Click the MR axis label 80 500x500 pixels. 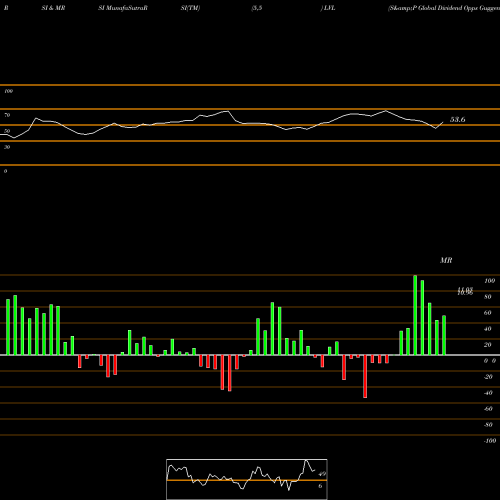pos(488,297)
